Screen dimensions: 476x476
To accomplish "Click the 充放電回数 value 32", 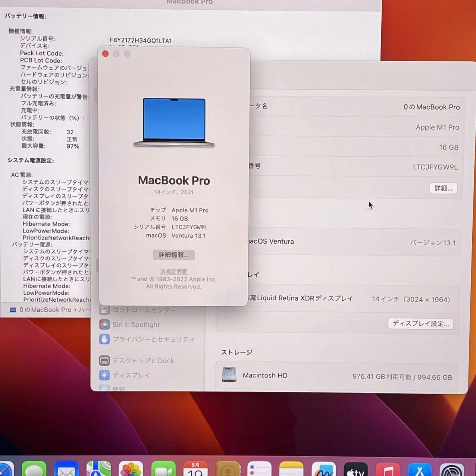I will (70, 132).
